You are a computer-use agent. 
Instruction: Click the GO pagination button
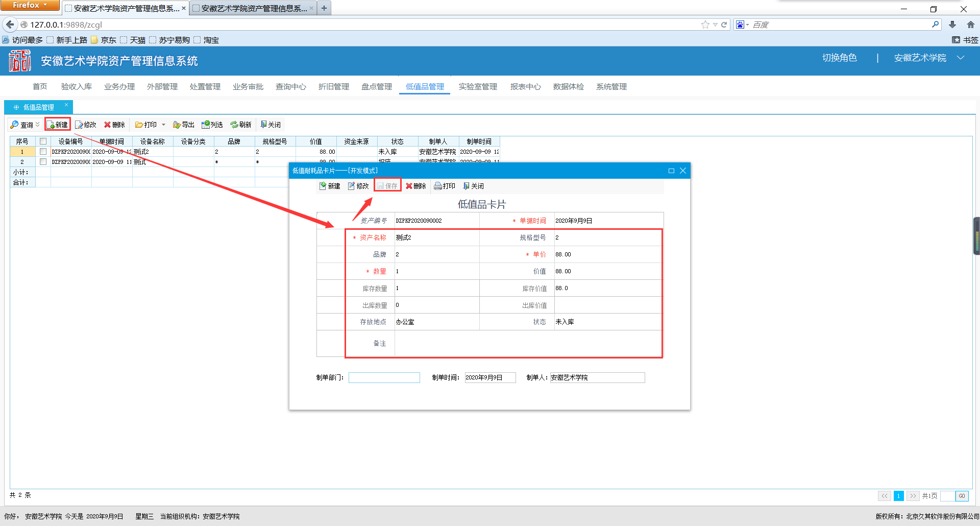click(962, 496)
